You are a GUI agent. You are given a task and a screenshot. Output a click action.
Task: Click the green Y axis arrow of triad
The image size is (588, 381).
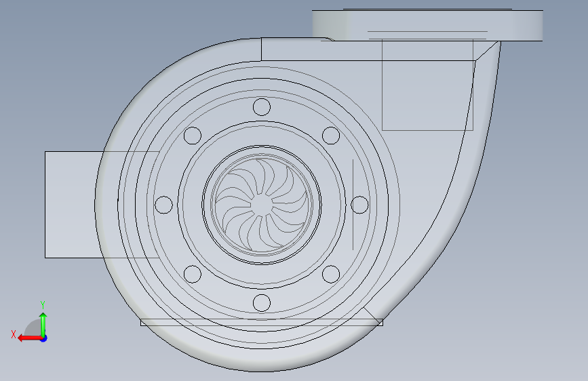(43, 324)
